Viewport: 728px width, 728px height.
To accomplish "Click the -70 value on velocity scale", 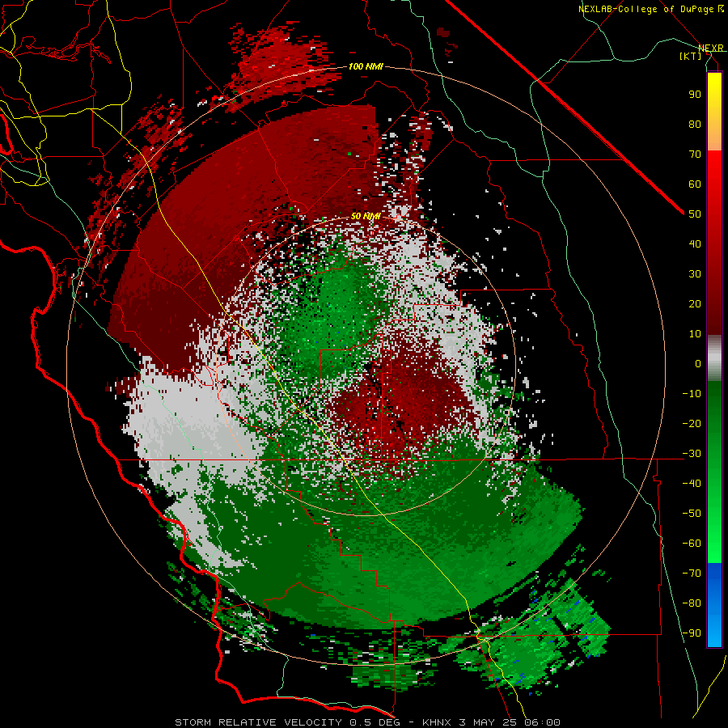I will point(692,574).
